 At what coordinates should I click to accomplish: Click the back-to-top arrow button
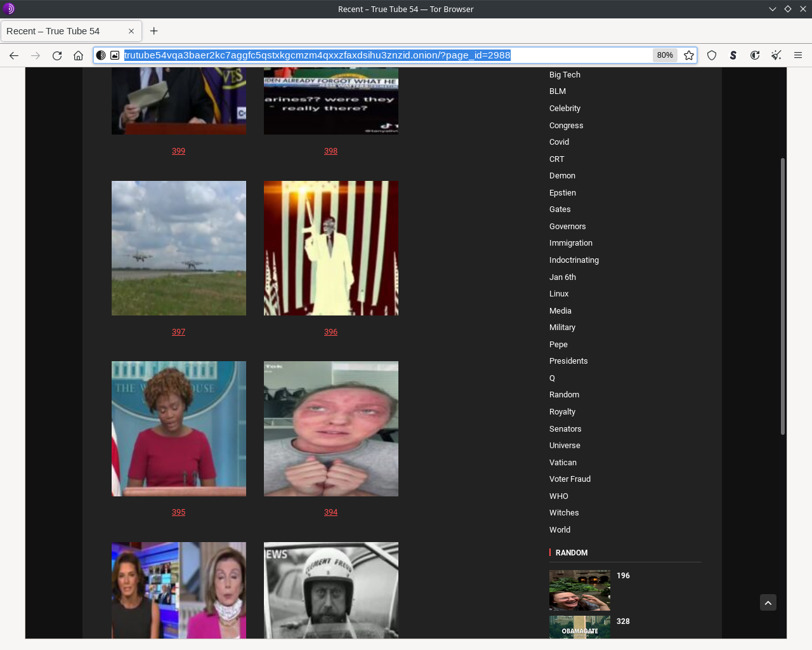(768, 602)
